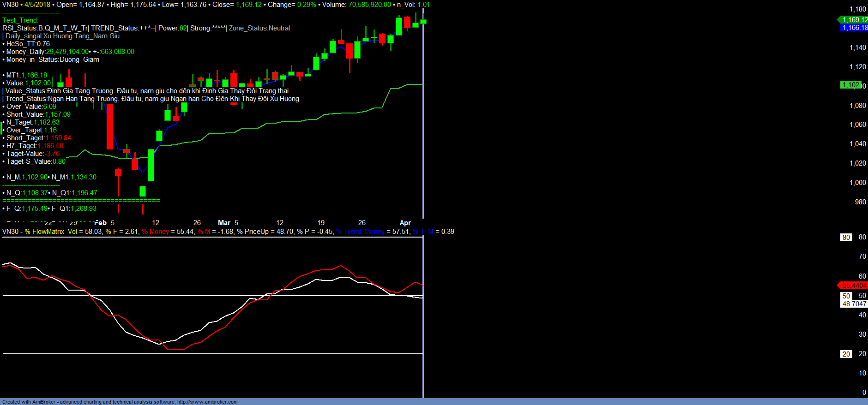This screenshot has width=868, height=405.
Task: Select the boxed 20 level label
Action: [846, 354]
